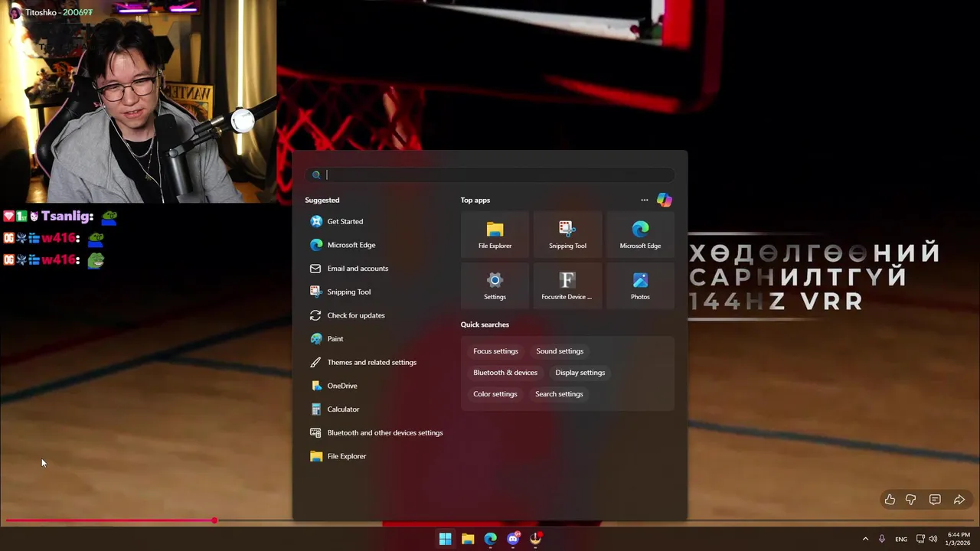
Task: Click the Windows Start button on the taskbar
Action: point(445,539)
